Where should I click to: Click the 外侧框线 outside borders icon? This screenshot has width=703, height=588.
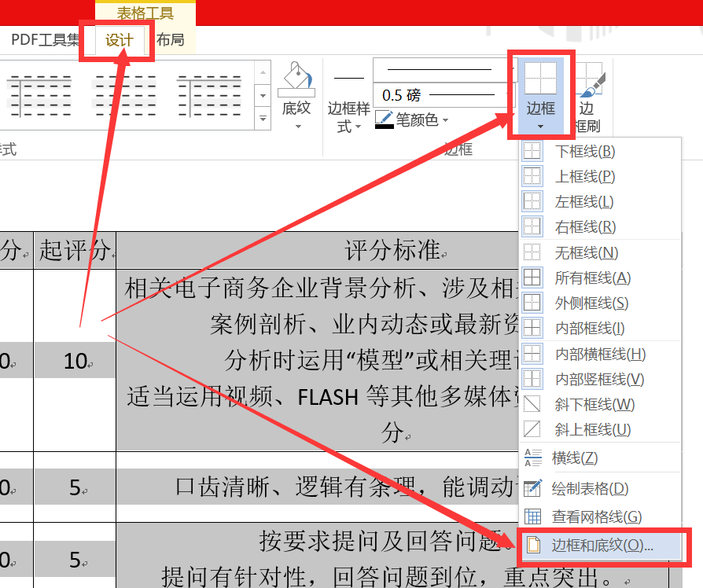532,303
